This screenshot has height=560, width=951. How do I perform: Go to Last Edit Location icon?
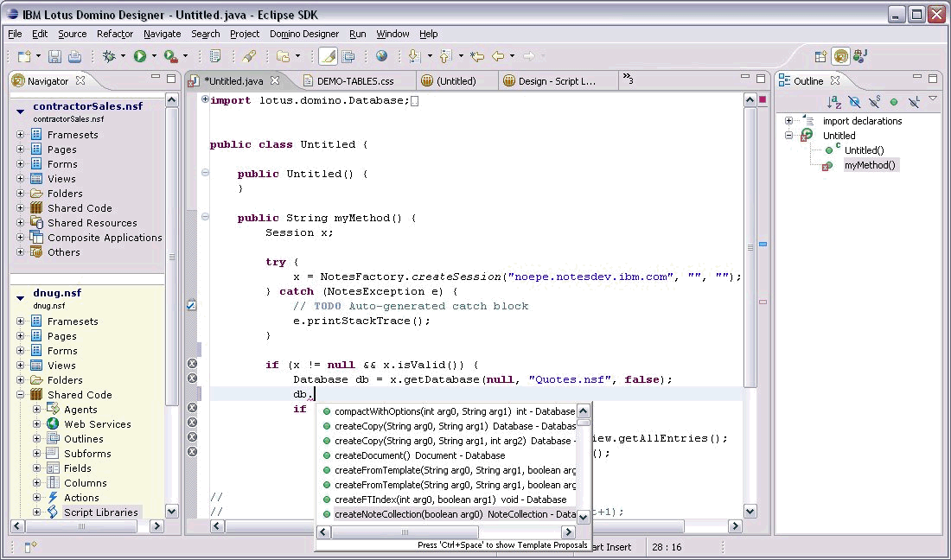(478, 56)
